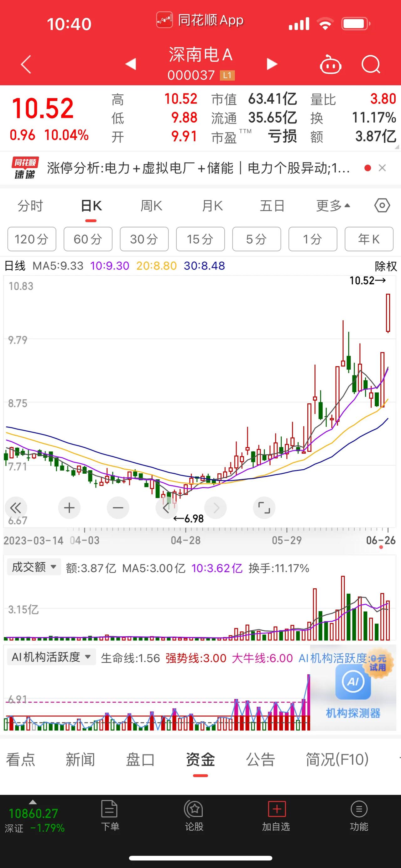This screenshot has height=868, width=401.
Task: Open the AI机构活跃度 indicator dropdown
Action: pos(51,657)
